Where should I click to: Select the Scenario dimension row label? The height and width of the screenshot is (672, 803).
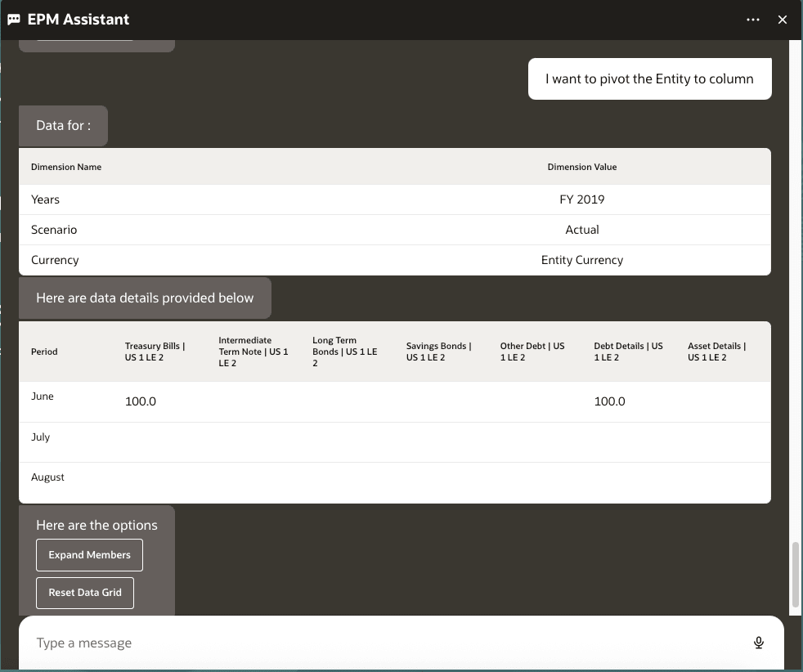point(54,230)
